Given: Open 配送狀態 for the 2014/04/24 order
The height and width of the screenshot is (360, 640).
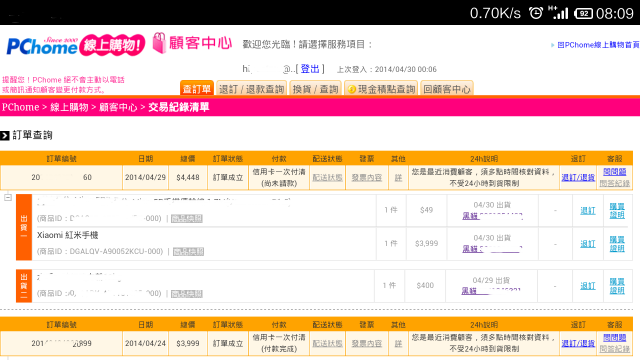Looking at the screenshot, I should pos(327,343).
